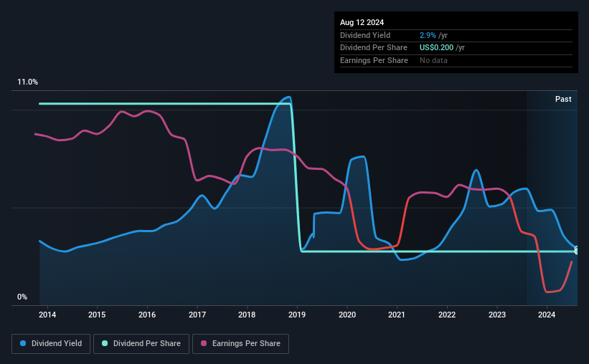Click the 2023 x-axis label
Viewport: 589px width, 364px height.
(497, 315)
